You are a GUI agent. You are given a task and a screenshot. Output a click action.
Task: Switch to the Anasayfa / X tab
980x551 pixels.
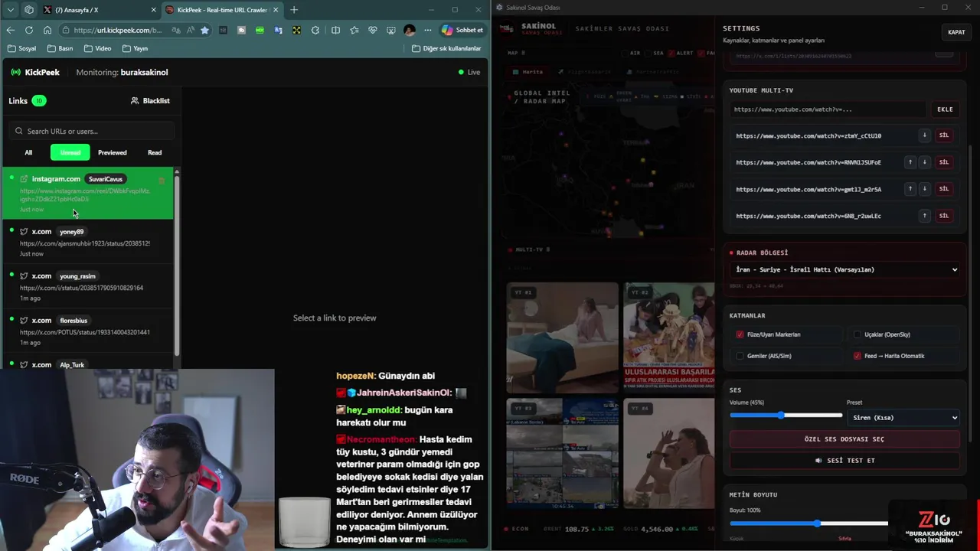pyautogui.click(x=100, y=10)
